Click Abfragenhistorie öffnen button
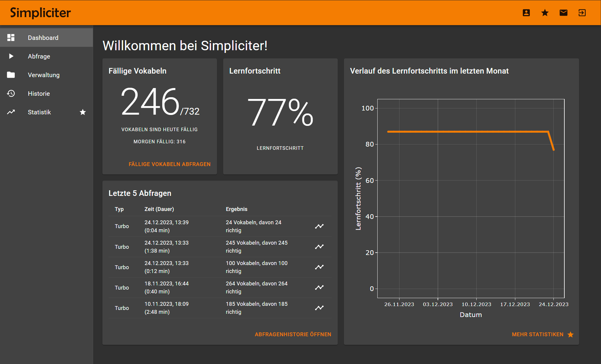The width and height of the screenshot is (601, 364). point(293,334)
